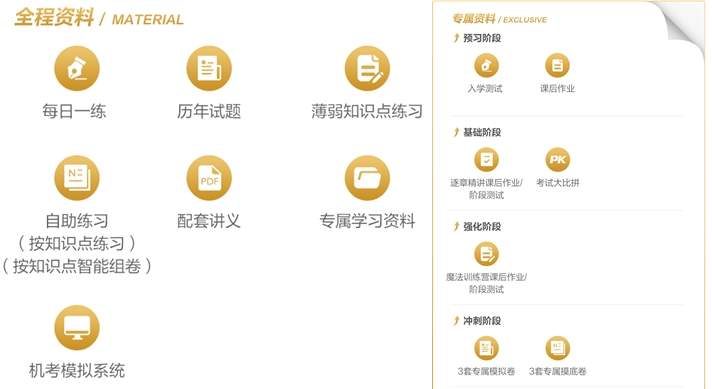The width and height of the screenshot is (712, 389).
Task: Open the 专属学习资料 folder icon
Action: click(x=367, y=178)
